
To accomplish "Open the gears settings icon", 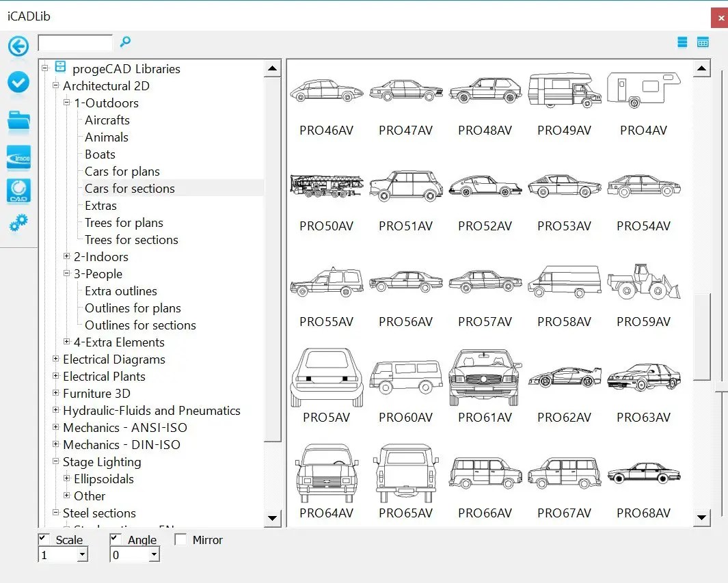I will 18,223.
